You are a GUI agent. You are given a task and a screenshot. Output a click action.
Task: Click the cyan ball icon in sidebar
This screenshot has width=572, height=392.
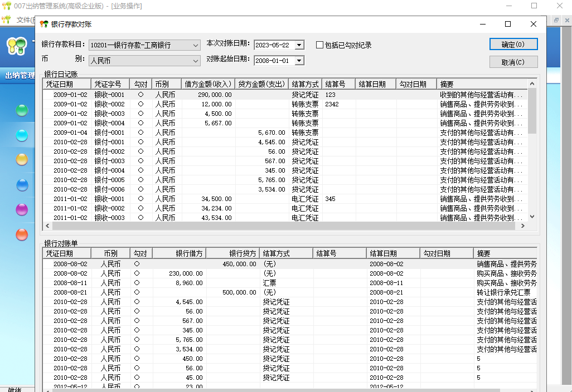(x=22, y=135)
